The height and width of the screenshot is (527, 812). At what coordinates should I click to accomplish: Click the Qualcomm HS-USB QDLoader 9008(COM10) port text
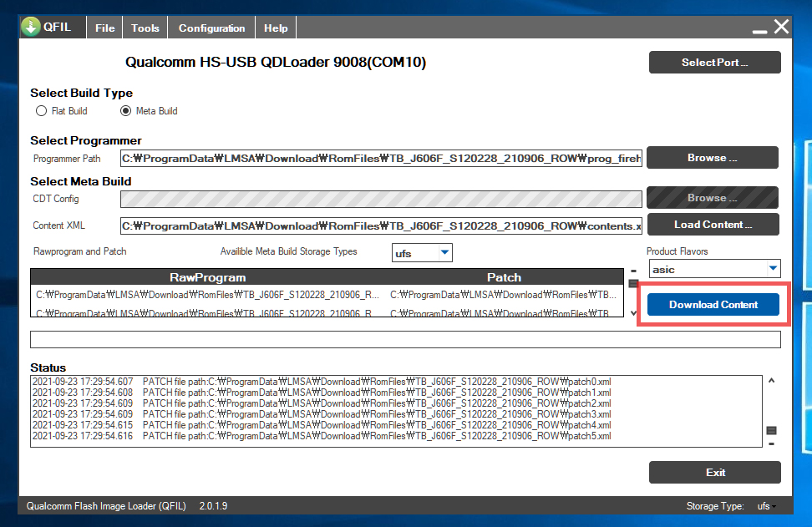pyautogui.click(x=276, y=62)
